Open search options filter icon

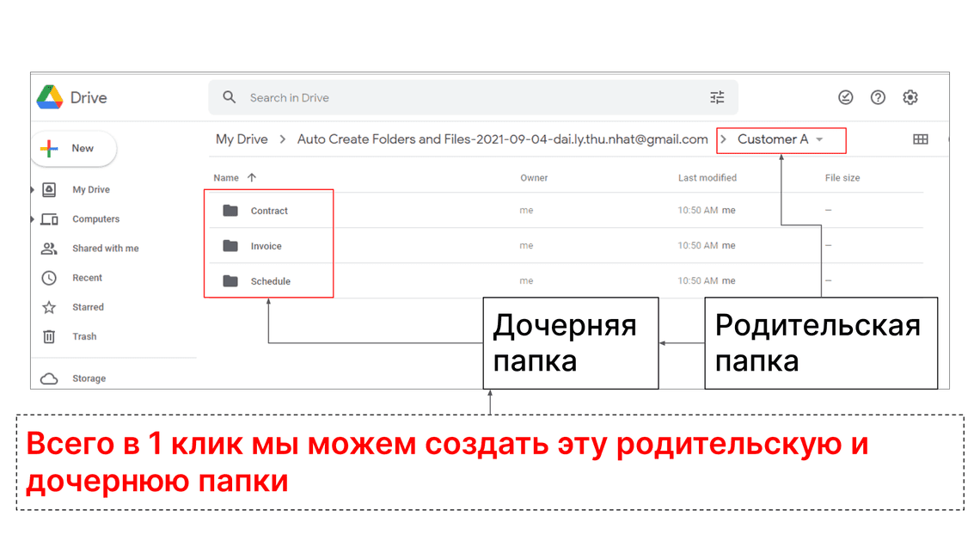point(717,98)
